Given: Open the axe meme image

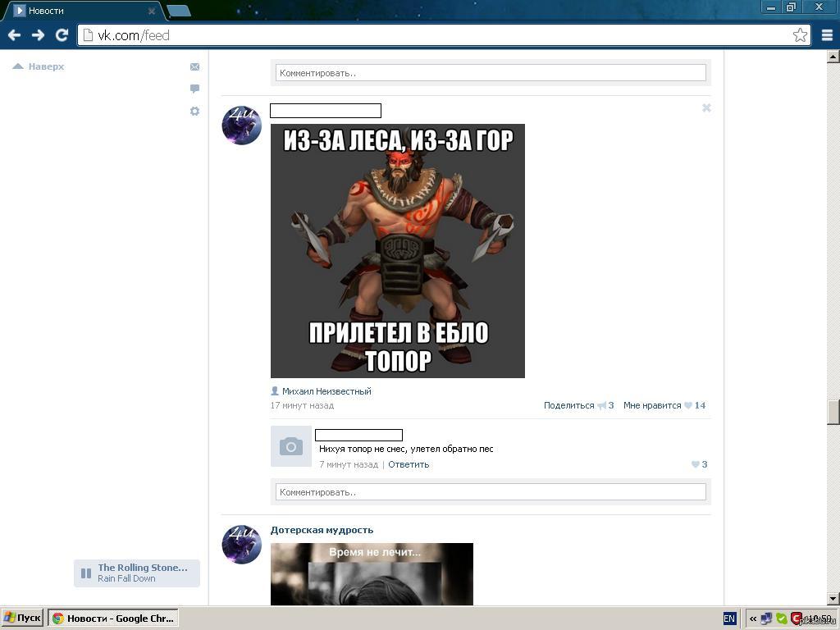Looking at the screenshot, I should coord(398,251).
